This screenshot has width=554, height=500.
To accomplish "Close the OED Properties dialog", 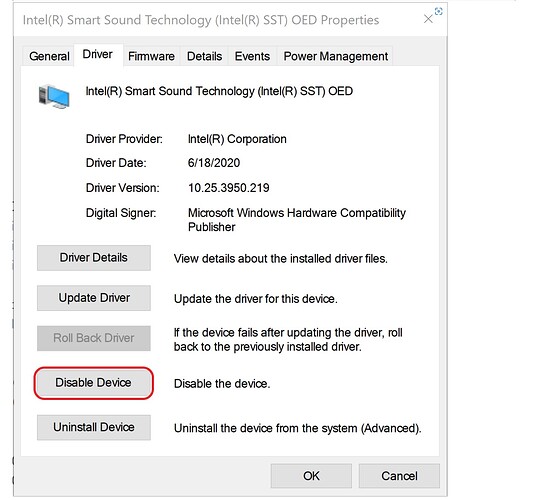I will coord(428,19).
